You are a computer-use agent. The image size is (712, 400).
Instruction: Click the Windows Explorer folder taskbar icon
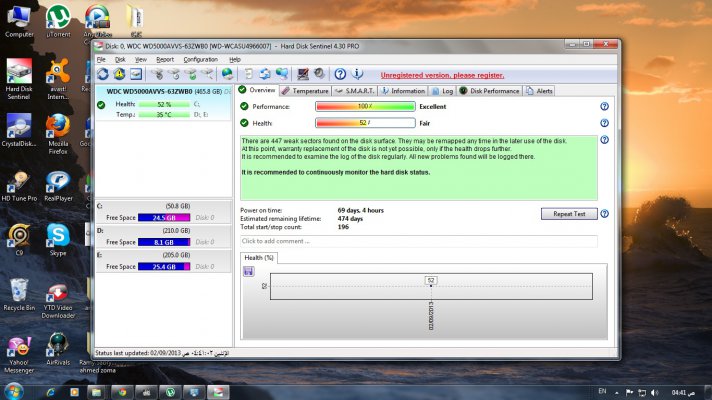click(97, 392)
